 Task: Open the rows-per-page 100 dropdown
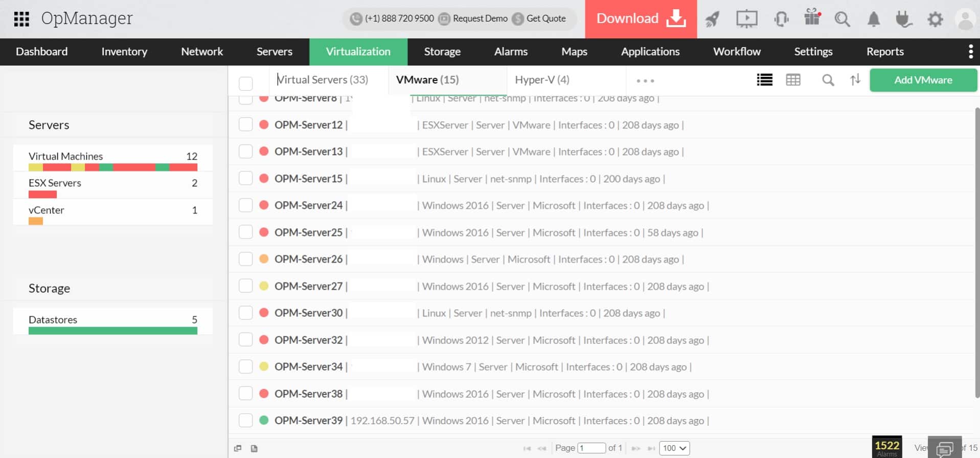674,448
